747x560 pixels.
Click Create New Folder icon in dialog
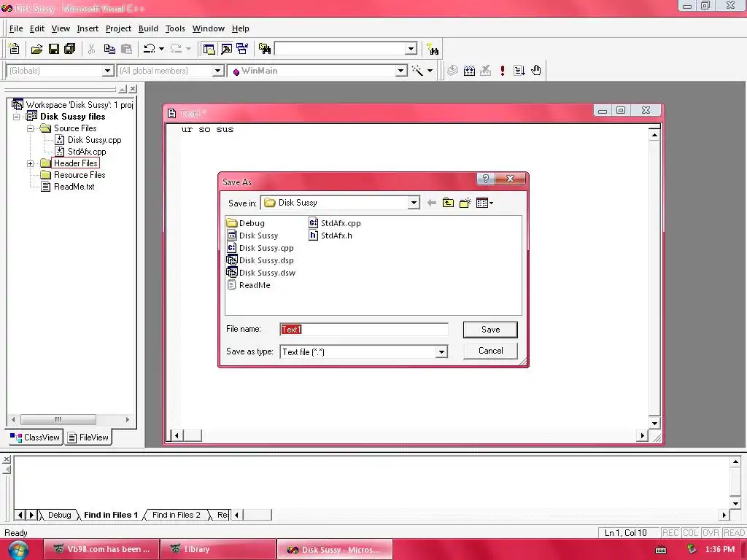point(465,203)
